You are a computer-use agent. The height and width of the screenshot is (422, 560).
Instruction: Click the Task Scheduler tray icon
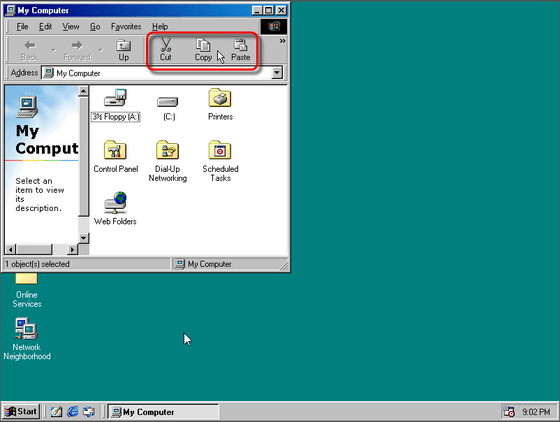coord(509,412)
